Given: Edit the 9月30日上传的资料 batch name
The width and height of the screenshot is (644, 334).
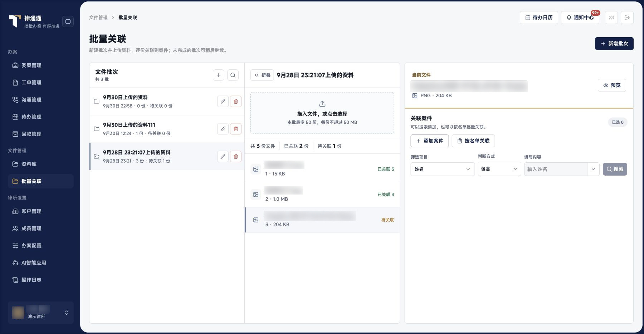Looking at the screenshot, I should 223,102.
